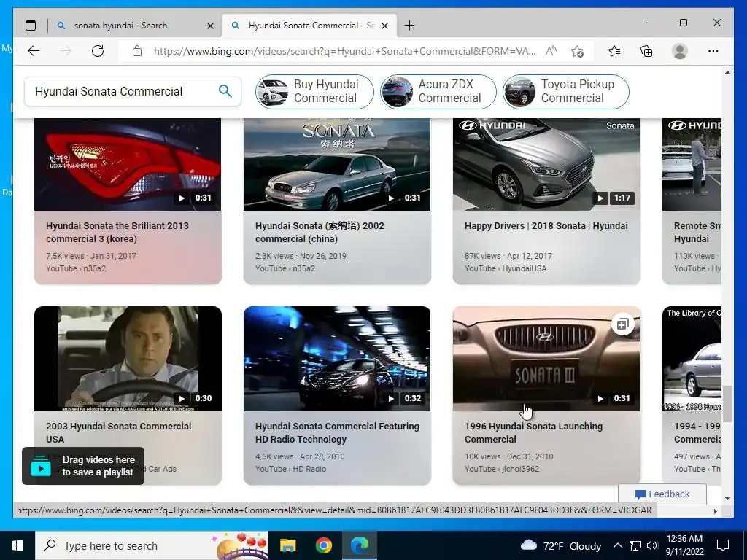Reload the page with refresh icon

98,51
